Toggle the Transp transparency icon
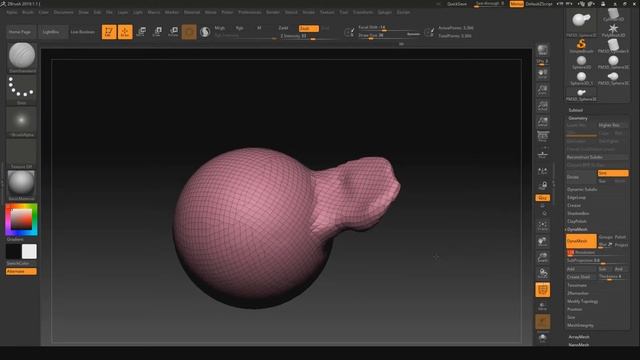The image size is (640, 360). click(542, 306)
